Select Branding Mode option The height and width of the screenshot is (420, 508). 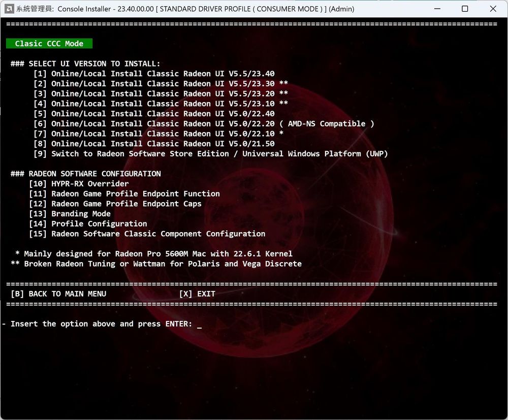click(x=70, y=214)
